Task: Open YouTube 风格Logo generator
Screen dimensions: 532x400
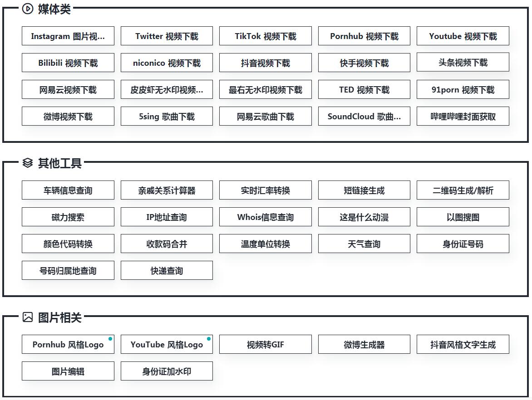Action: [x=167, y=345]
